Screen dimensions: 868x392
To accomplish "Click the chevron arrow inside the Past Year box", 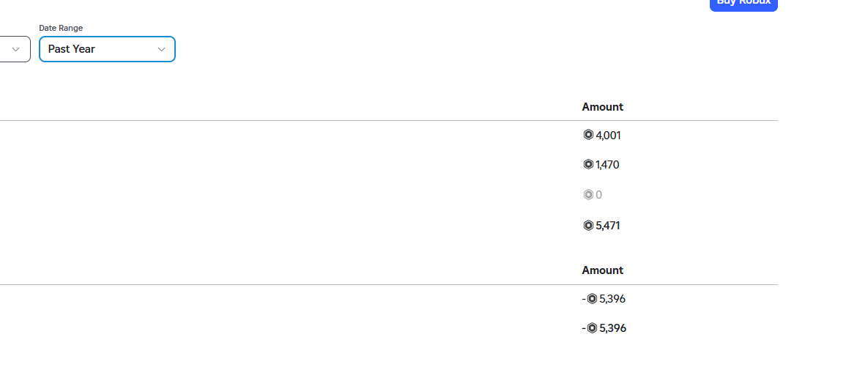I will point(161,49).
